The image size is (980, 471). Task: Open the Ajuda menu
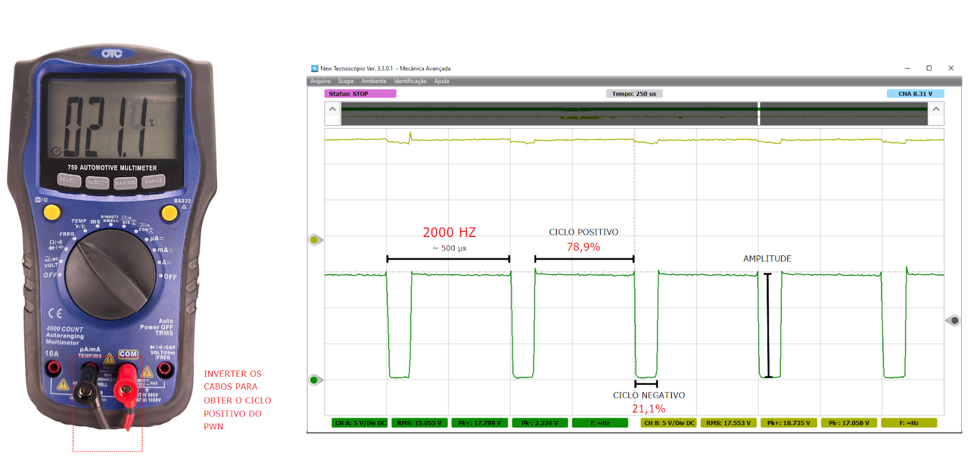(x=442, y=81)
